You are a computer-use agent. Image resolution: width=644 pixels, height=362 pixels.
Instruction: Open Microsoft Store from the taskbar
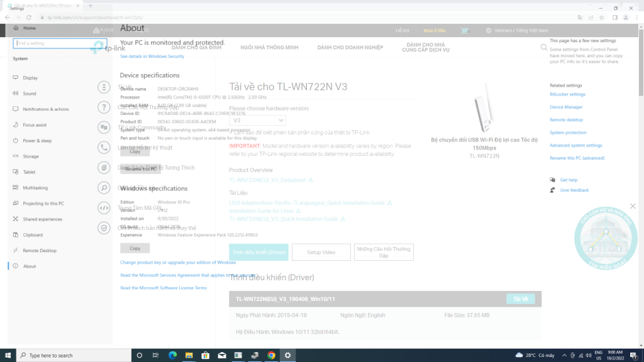(206, 356)
